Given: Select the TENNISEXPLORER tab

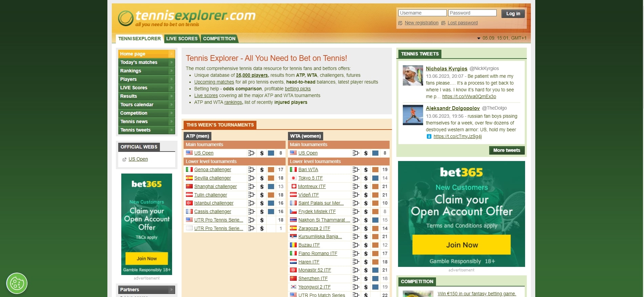Looking at the screenshot, I should click(140, 39).
